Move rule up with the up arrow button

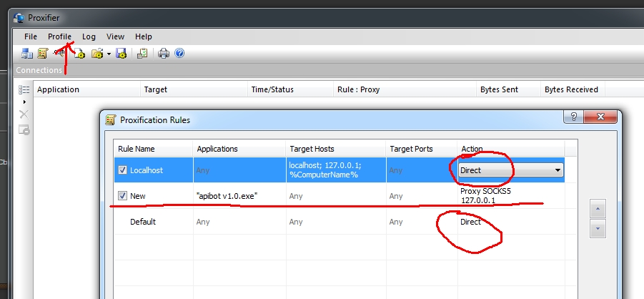pyautogui.click(x=599, y=208)
